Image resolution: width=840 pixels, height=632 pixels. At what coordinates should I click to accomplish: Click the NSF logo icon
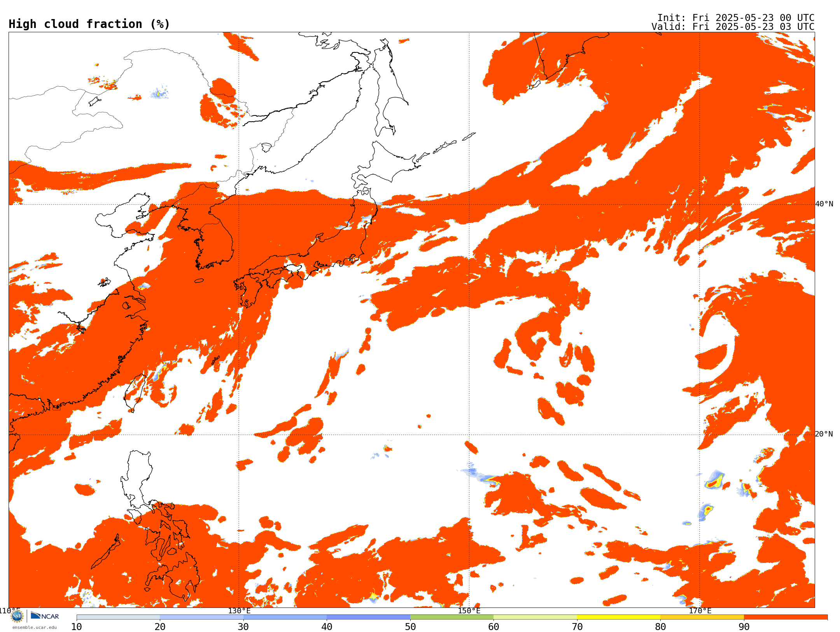coord(17,616)
